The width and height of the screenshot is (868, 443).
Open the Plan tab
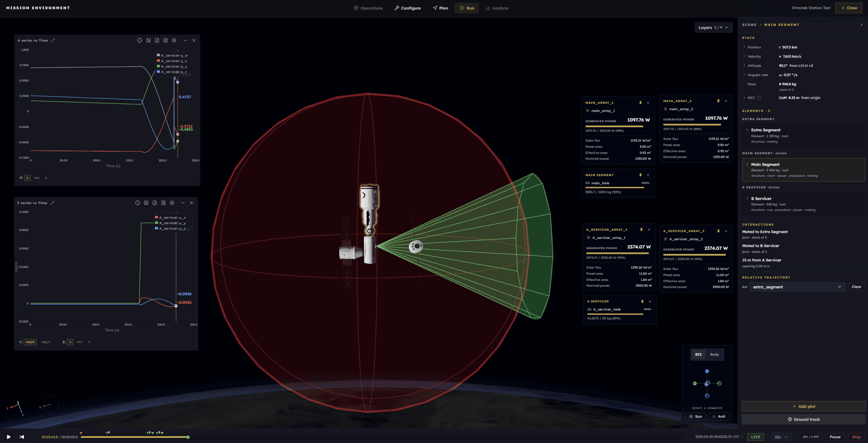pos(440,8)
